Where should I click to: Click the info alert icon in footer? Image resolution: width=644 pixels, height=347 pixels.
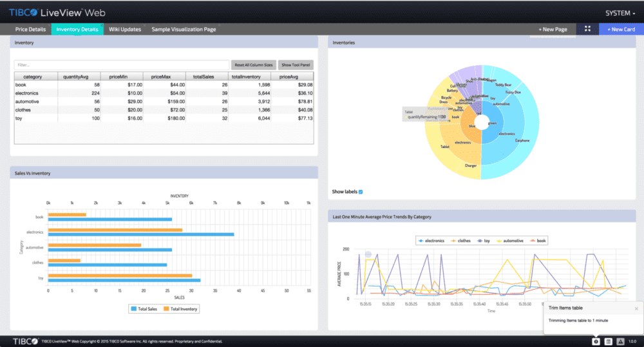tap(596, 341)
